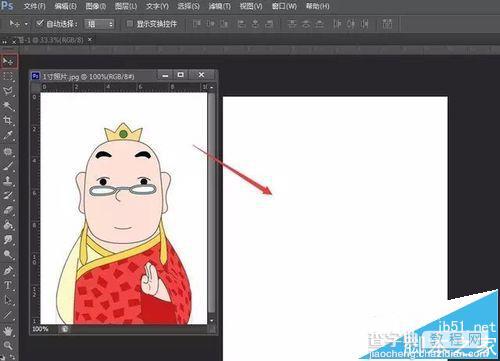Click the status bar icon beside 100%
This screenshot has width=500, height=361.
(65, 329)
